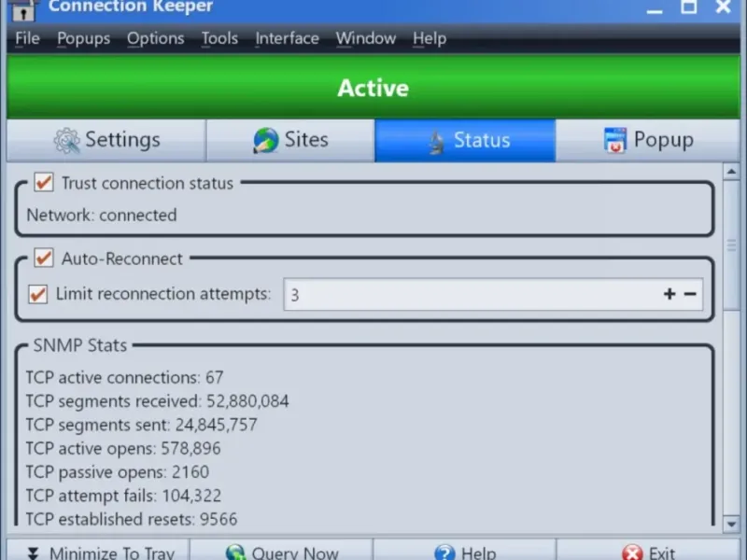Select the Status tab
The height and width of the screenshot is (560, 747).
(465, 140)
